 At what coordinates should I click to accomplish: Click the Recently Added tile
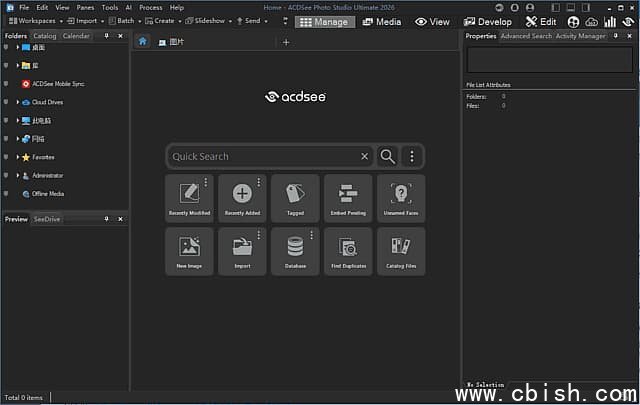[242, 198]
